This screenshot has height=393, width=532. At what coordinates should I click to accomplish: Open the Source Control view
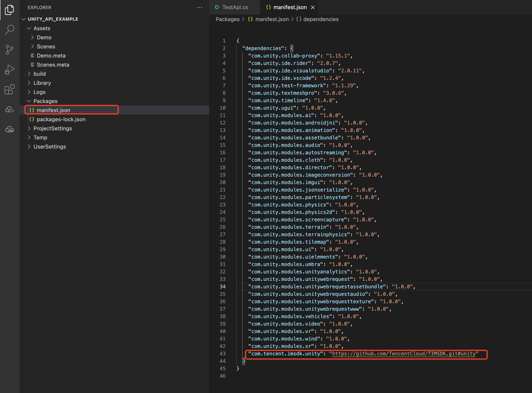point(10,49)
